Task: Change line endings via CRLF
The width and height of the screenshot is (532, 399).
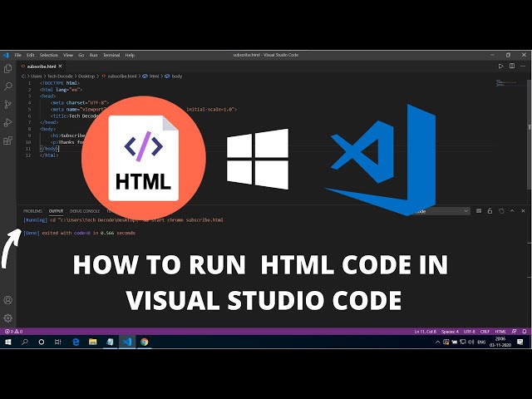Action: coord(485,332)
